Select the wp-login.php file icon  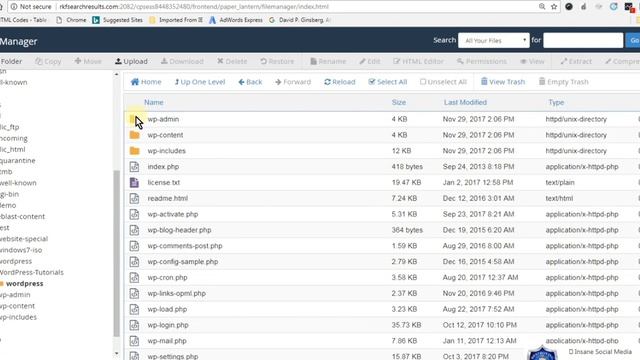pyautogui.click(x=134, y=325)
